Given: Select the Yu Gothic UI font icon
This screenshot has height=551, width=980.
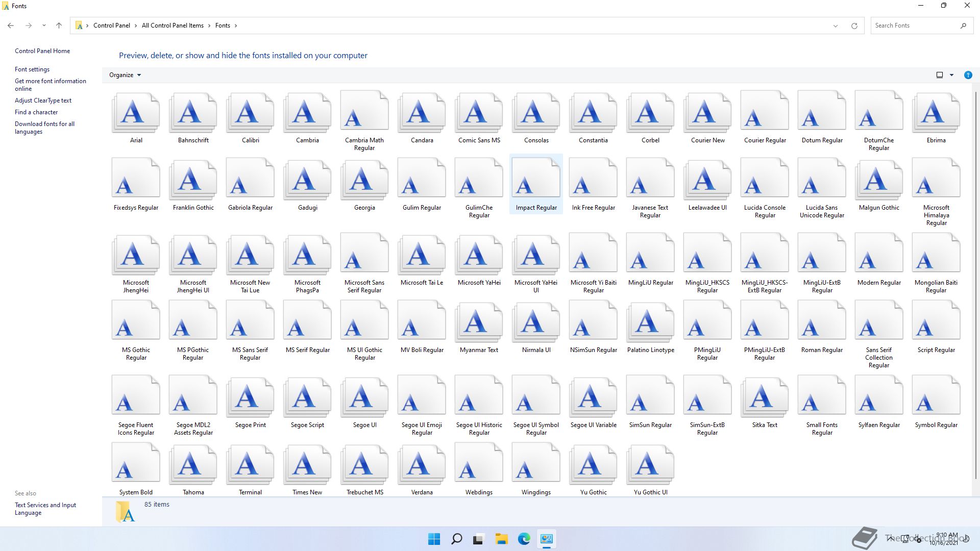Looking at the screenshot, I should tap(650, 464).
